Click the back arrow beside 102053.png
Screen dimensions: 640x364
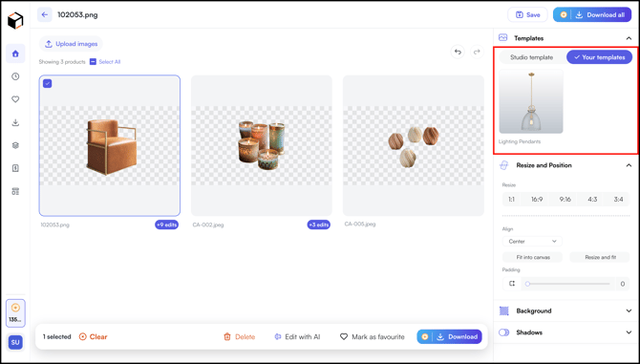(45, 14)
